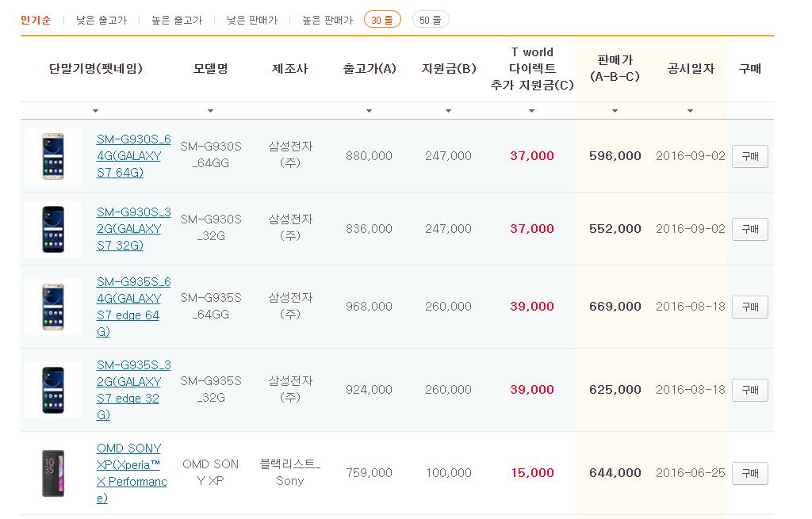Image resolution: width=812 pixels, height=519 pixels.
Task: Click the black Galaxy S7 32G thumbnail
Action: tap(53, 229)
